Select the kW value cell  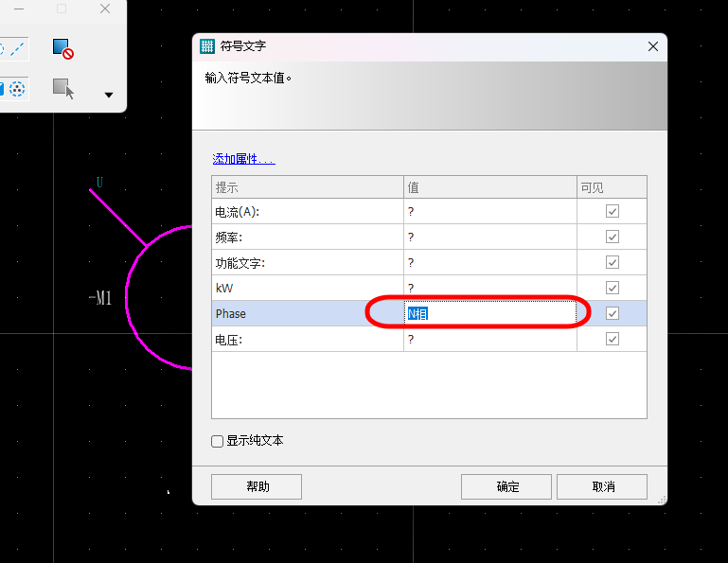[490, 288]
